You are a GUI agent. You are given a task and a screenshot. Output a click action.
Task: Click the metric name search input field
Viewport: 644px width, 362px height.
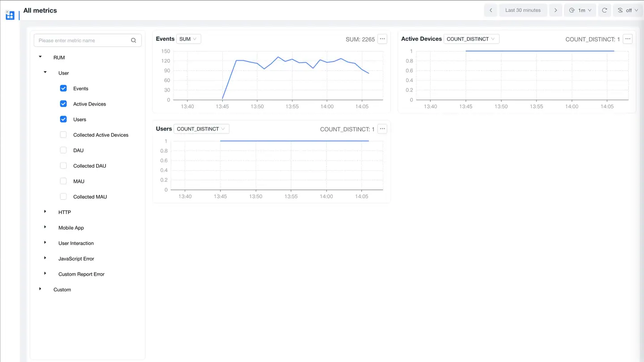(x=83, y=41)
